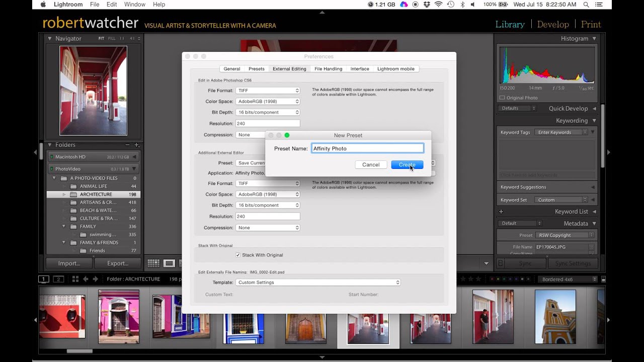Click second window display button 2
The image size is (644, 362).
coord(58,279)
